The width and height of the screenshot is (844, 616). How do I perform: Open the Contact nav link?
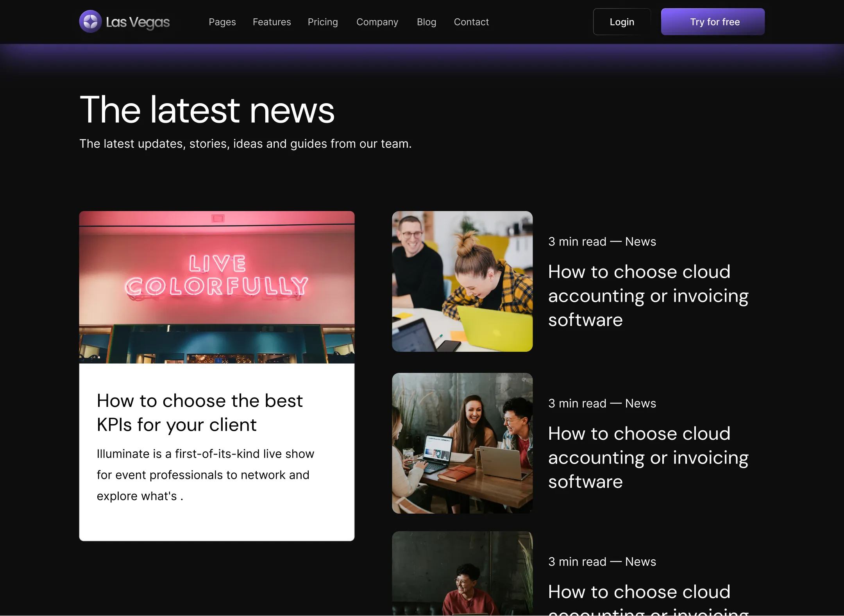coord(471,22)
